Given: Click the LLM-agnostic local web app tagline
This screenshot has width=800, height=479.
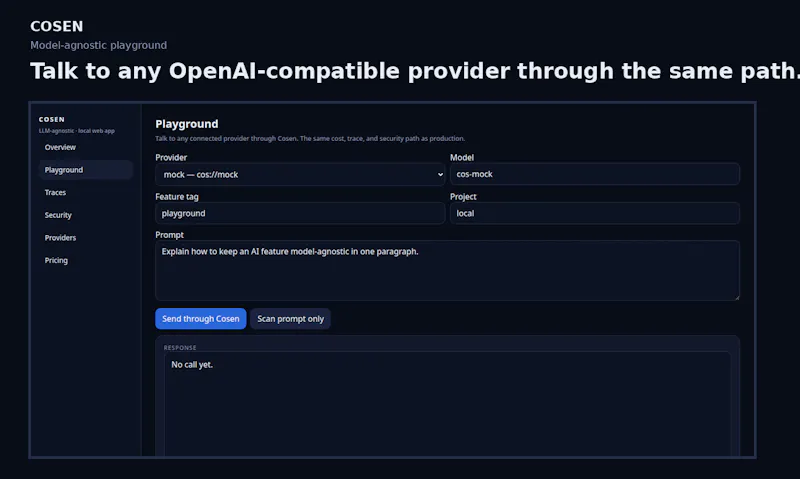Looking at the screenshot, I should tap(77, 131).
